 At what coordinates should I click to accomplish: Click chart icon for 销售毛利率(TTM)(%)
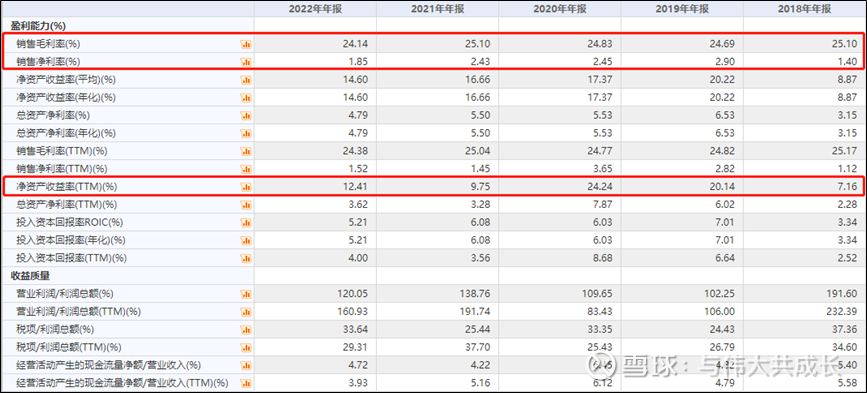[x=246, y=151]
